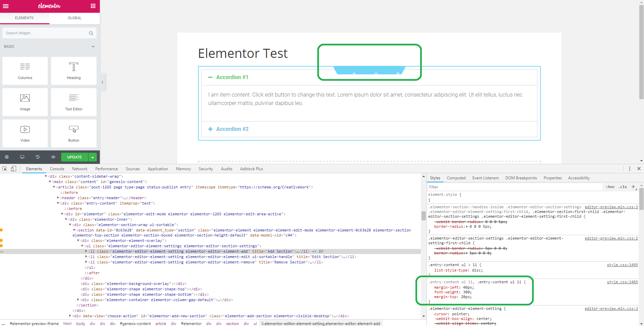The width and height of the screenshot is (644, 326).
Task: Select #genesis-content in breadcrumb bar
Action: pos(135,324)
